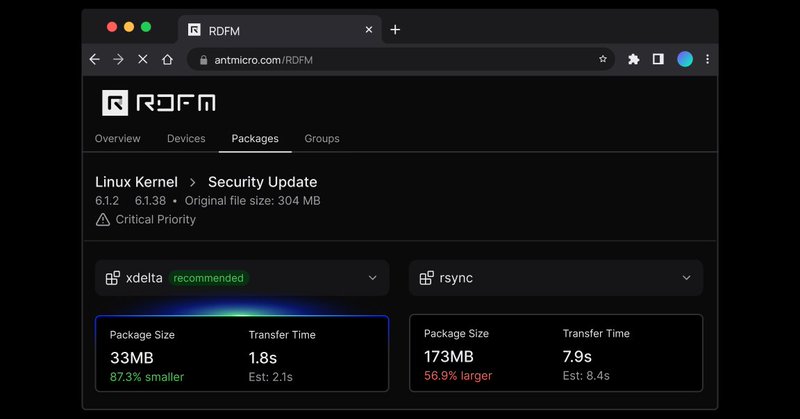Click the Critical Priority warning triangle icon
The image size is (800, 419).
point(103,219)
